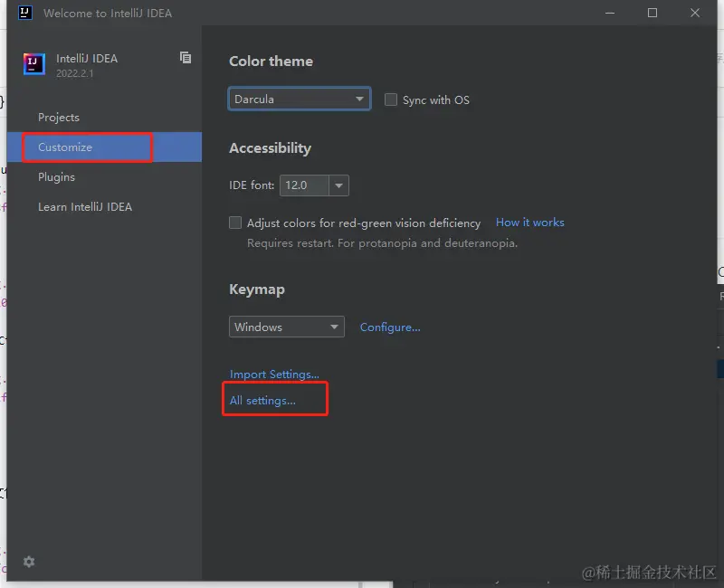The height and width of the screenshot is (588, 724).
Task: Click the IntelliJ IDEA logo in sidebar
Action: point(34,63)
